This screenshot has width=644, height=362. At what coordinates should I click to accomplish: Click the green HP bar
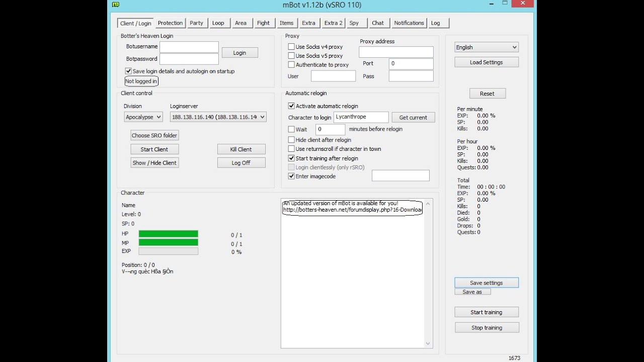point(169,234)
